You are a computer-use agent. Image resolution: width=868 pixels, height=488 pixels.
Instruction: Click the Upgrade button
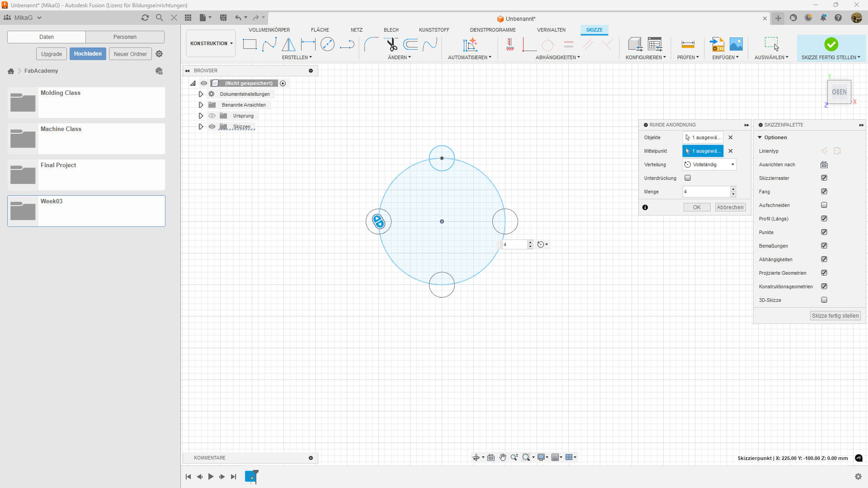(x=52, y=54)
